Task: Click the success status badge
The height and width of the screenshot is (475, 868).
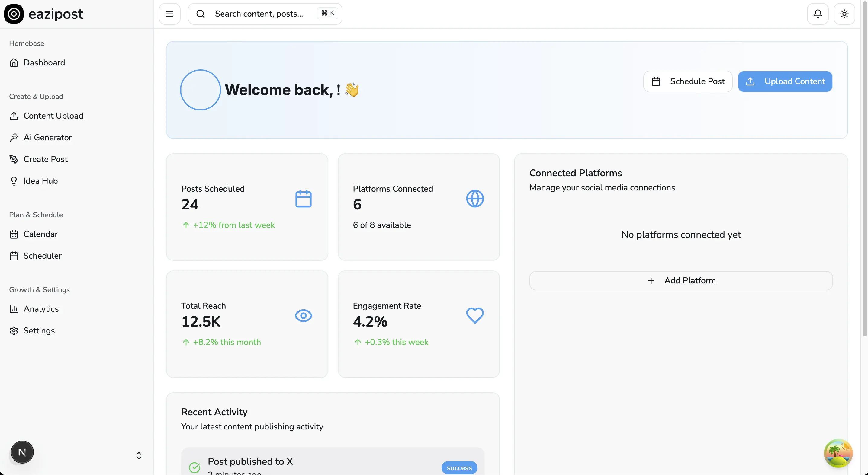Action: pos(459,467)
